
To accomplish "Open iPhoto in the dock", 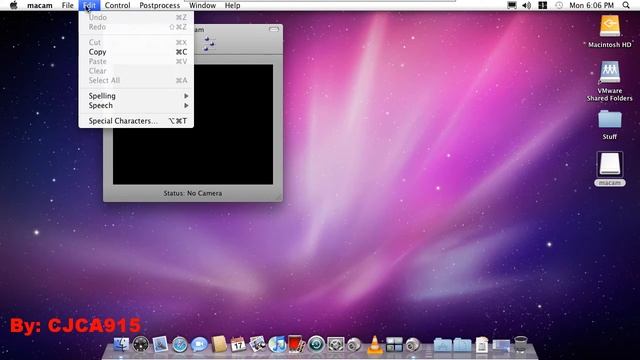I will click(x=258, y=344).
